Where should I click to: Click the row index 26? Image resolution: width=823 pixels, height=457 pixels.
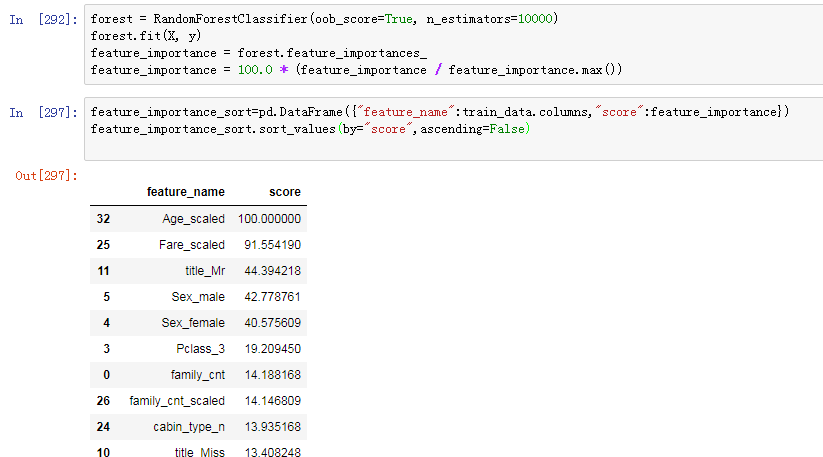(x=103, y=401)
